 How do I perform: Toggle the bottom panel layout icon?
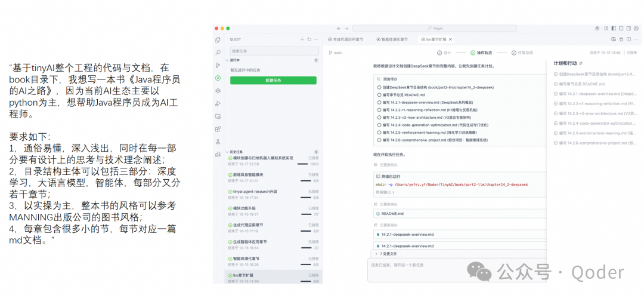621,29
